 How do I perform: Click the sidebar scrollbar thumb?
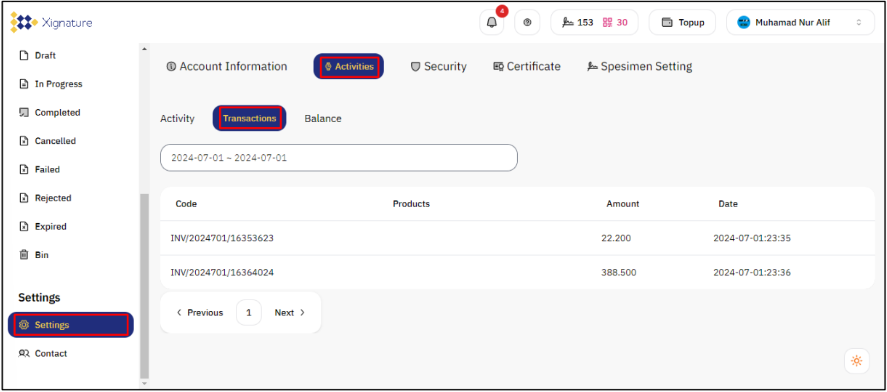[x=145, y=286]
